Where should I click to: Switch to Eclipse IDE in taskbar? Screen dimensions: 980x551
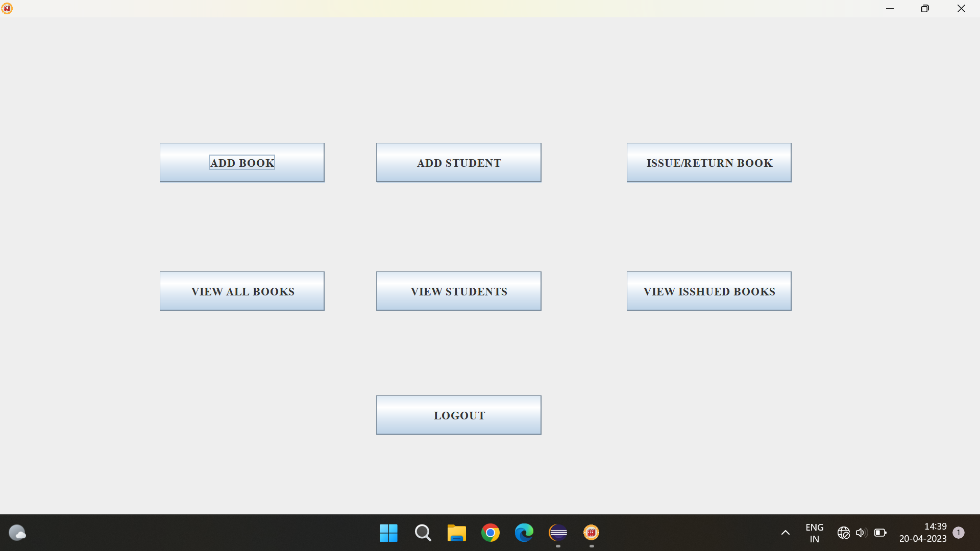pos(558,533)
